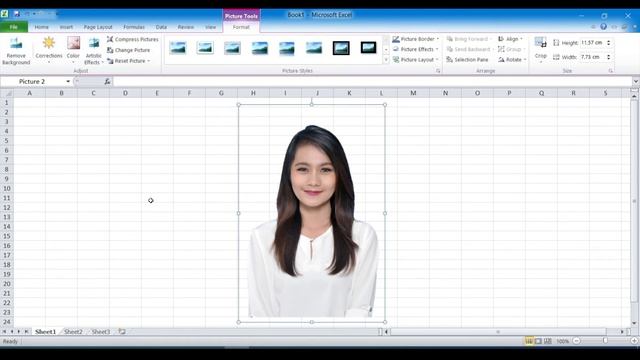Open the Size dialog launcher
This screenshot has height=360, width=640.
[611, 71]
